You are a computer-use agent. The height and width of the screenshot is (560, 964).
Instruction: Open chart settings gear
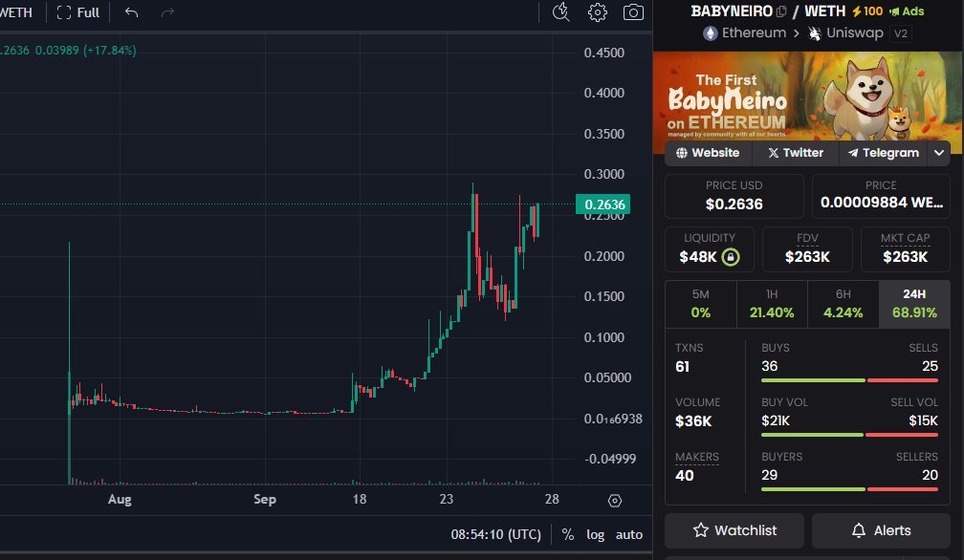pyautogui.click(x=597, y=12)
